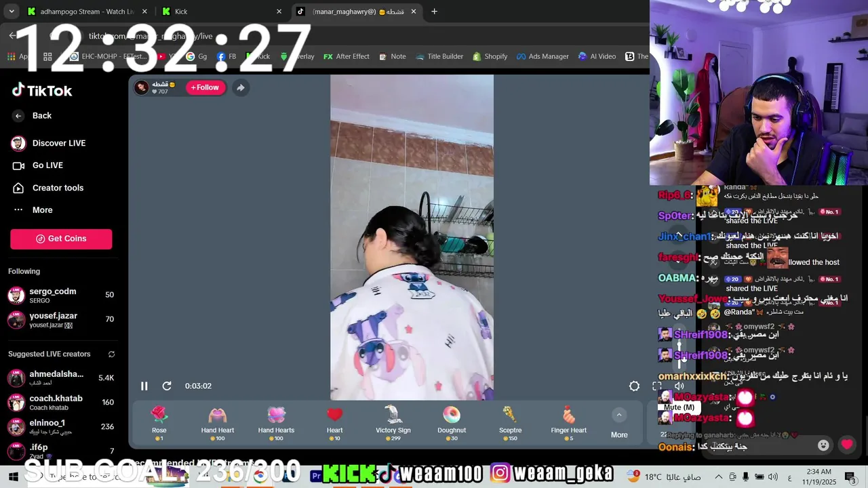Open the Shopify bookmark
868x488 pixels.
point(490,56)
